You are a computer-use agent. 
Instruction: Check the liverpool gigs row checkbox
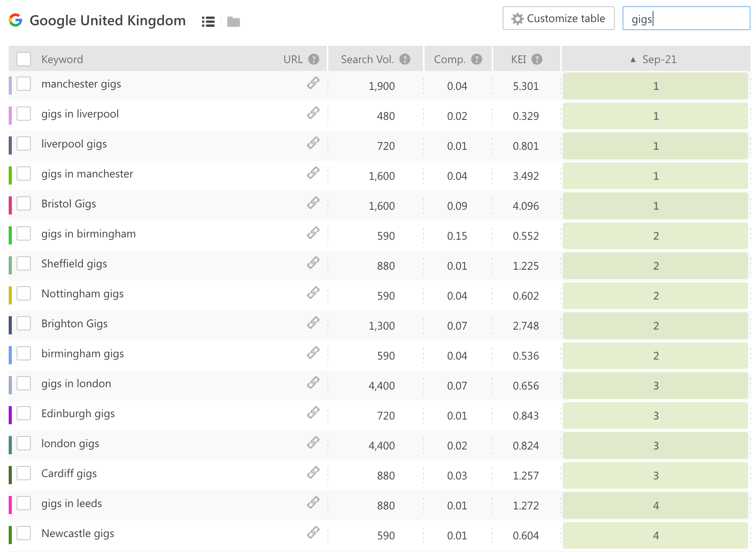click(24, 144)
